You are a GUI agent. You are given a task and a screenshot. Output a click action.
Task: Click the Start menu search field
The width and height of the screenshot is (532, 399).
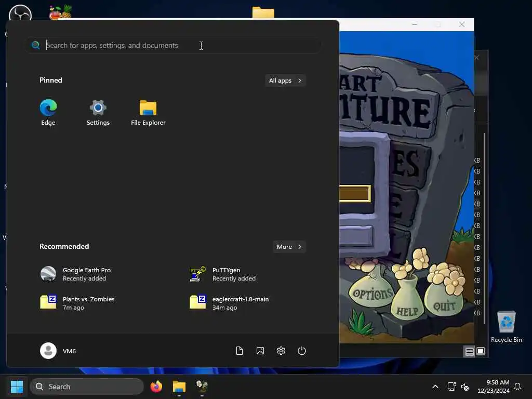(173, 45)
